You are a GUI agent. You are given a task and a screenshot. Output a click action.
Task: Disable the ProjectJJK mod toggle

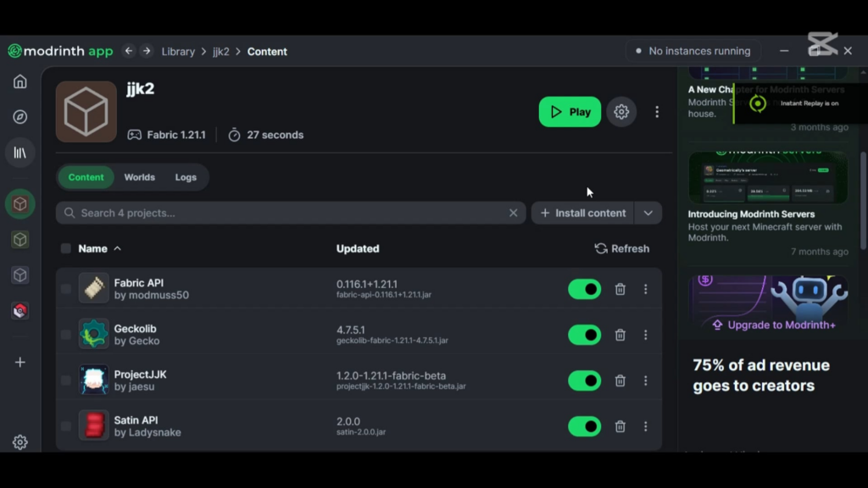(x=585, y=380)
